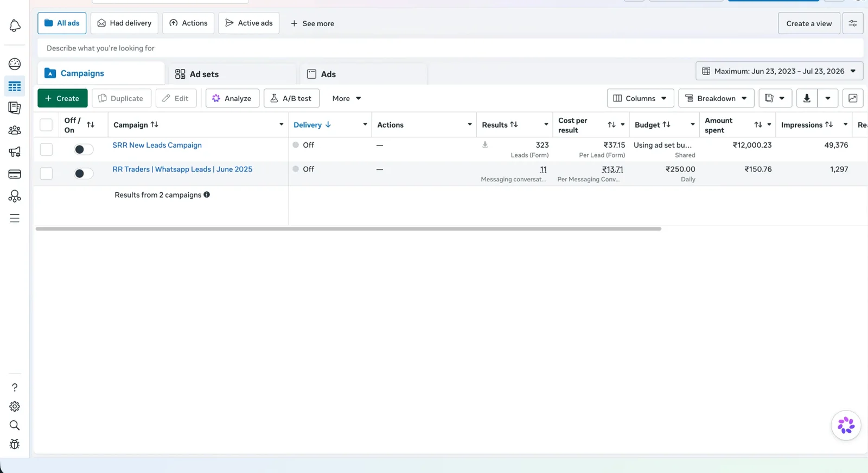Select the Active ads view

coord(249,23)
